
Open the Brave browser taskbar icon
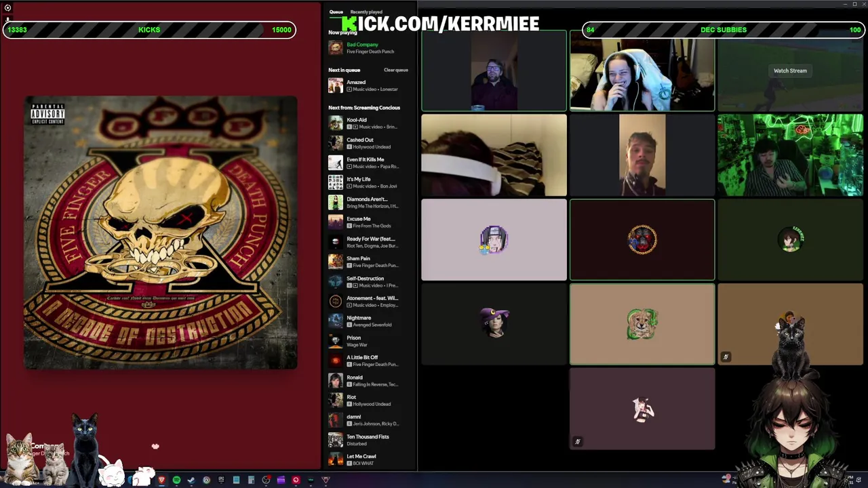click(161, 480)
